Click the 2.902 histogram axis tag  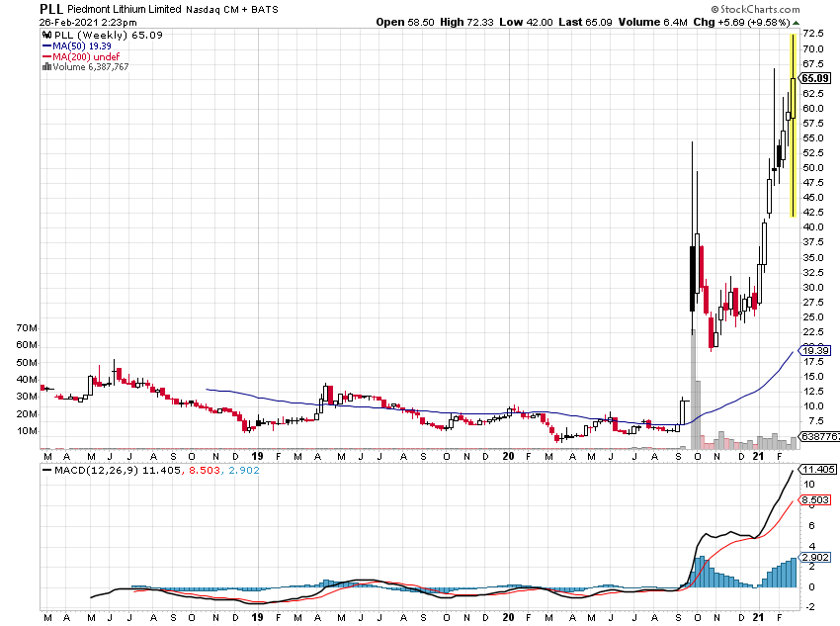click(815, 558)
